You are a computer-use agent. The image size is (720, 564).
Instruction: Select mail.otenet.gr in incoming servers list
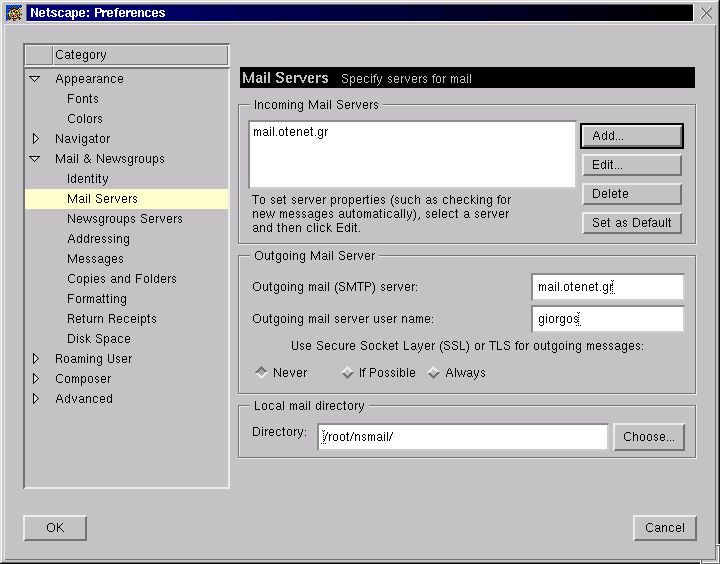pos(291,132)
